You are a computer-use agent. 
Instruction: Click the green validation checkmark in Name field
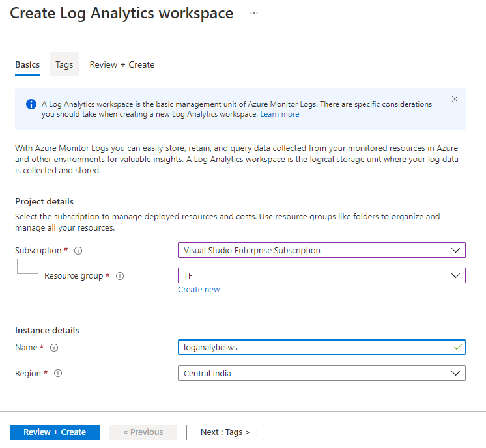click(x=457, y=347)
